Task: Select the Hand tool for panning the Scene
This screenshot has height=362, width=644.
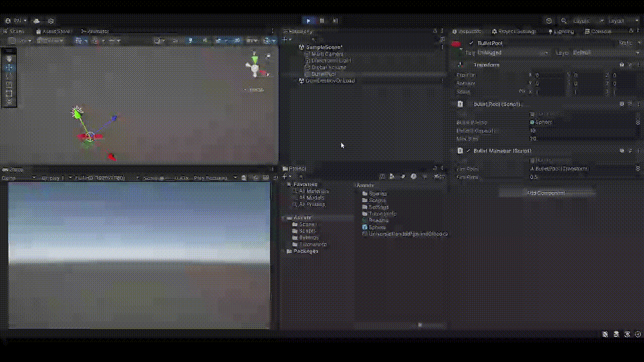Action: (x=9, y=58)
